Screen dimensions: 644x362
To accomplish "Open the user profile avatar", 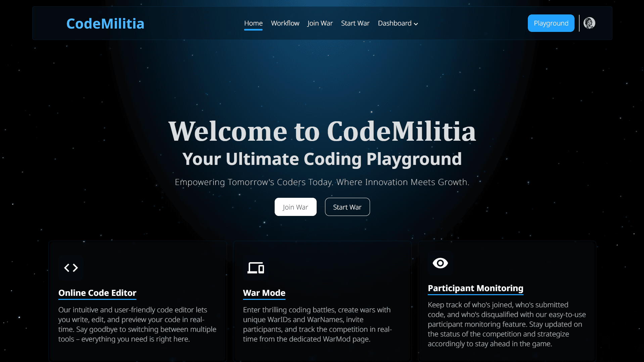I will click(x=589, y=23).
